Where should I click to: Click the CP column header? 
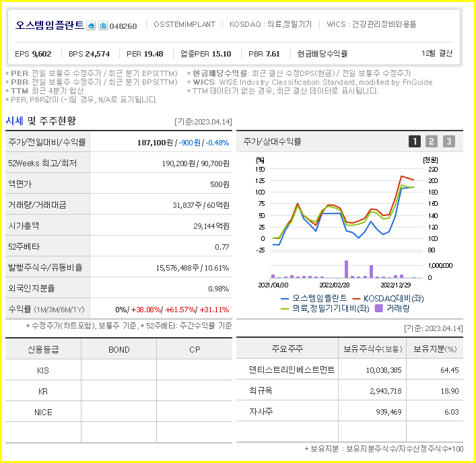tap(195, 350)
